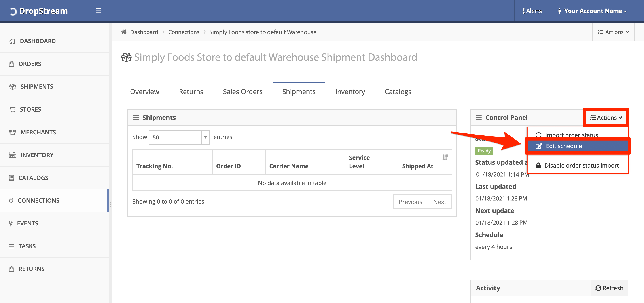Click the Events bolt icon in sidebar
Image resolution: width=644 pixels, height=303 pixels.
coord(11,223)
